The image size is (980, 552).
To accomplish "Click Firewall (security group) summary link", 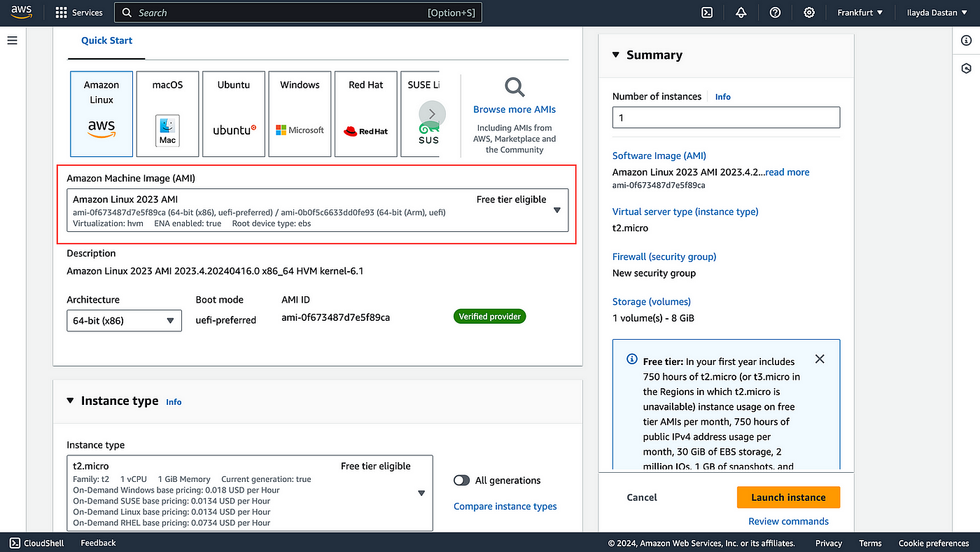I will point(664,256).
